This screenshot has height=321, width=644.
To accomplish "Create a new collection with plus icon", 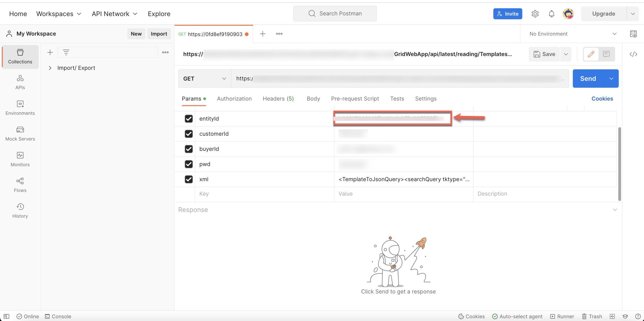I will coord(50,52).
